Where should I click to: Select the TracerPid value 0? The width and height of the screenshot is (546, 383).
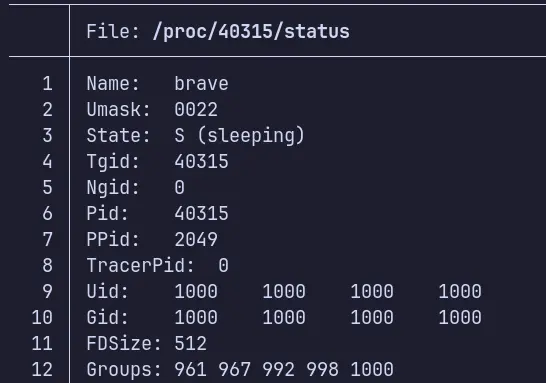click(x=223, y=266)
